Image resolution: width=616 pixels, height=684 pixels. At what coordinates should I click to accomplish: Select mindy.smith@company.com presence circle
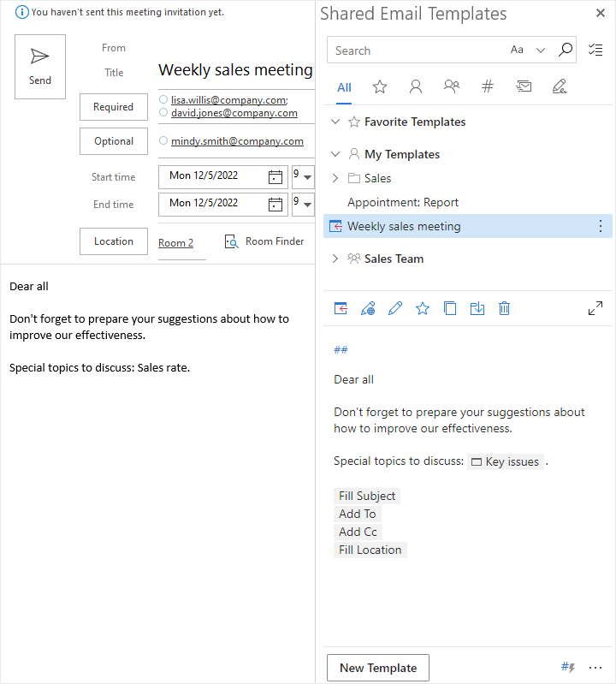163,140
